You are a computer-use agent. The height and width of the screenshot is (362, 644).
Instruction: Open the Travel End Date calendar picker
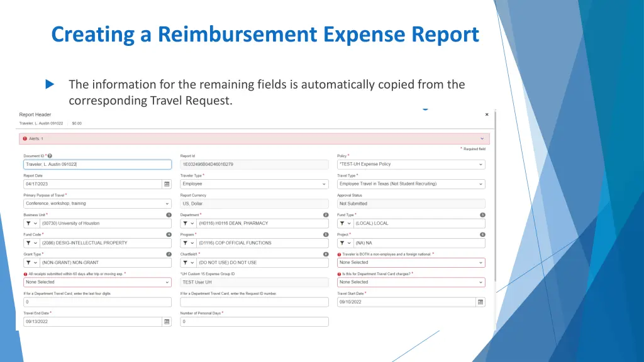pyautogui.click(x=167, y=322)
